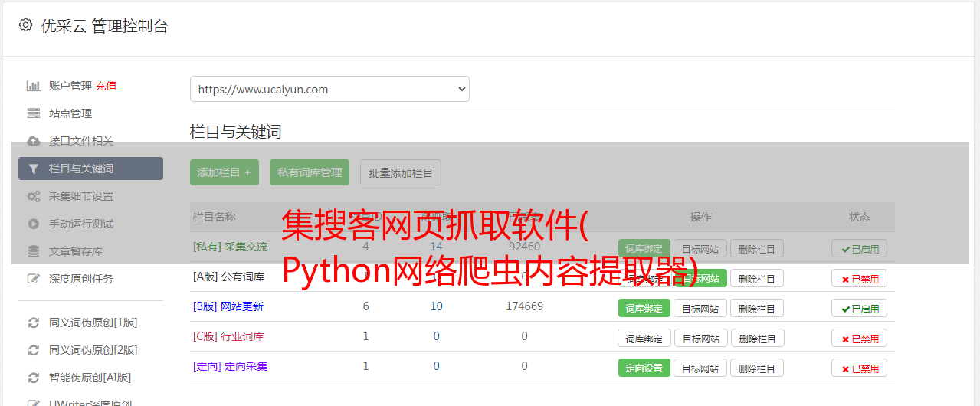Click the server icon for 站点管理
Viewport: 980px width, 406px height.
click(x=33, y=113)
